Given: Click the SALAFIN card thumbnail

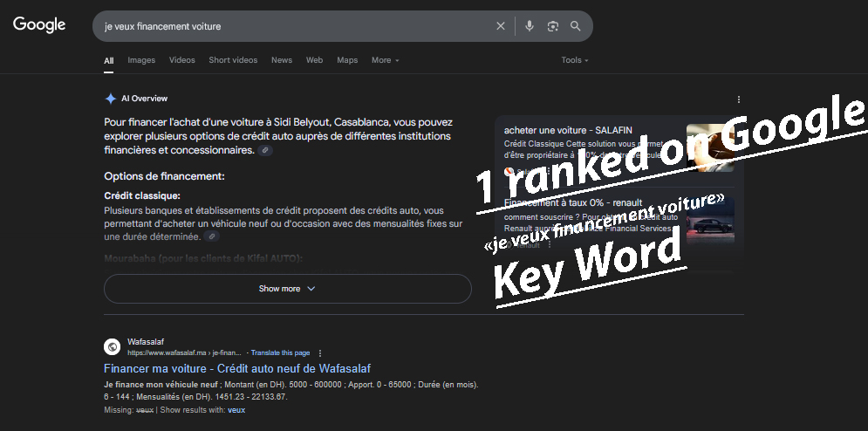Looking at the screenshot, I should (x=710, y=147).
